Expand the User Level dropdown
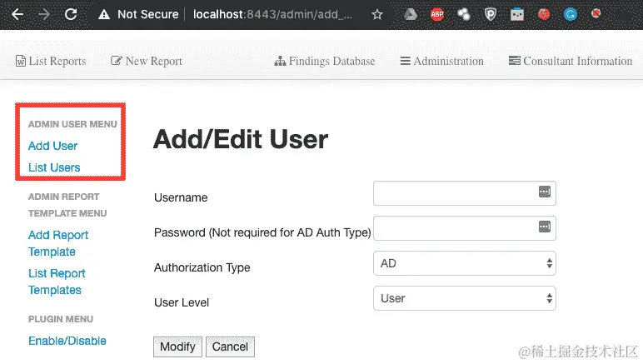Screen dimensions: 643x364 [x=465, y=298]
